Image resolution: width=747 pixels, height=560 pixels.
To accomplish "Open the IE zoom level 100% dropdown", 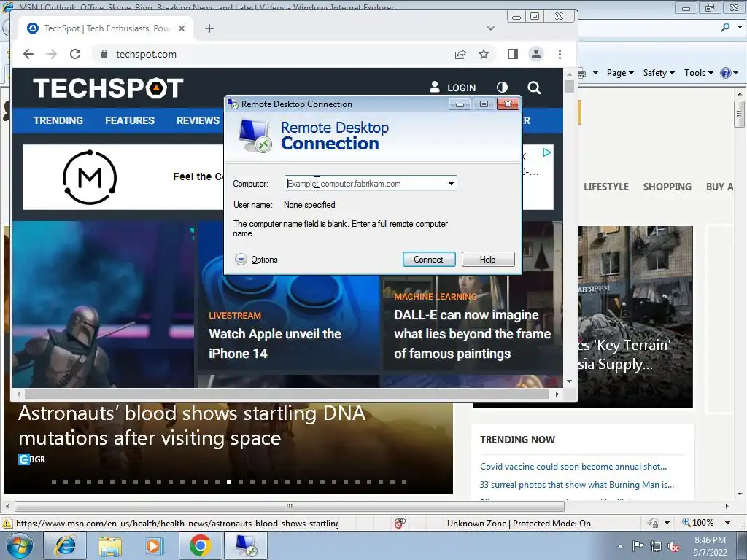I will pyautogui.click(x=727, y=523).
